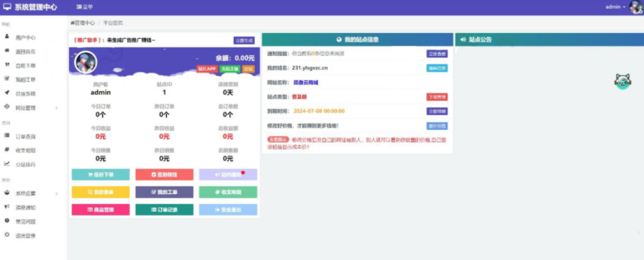Click the red 签到领钱 button
The width and height of the screenshot is (644, 260).
pyautogui.click(x=164, y=175)
